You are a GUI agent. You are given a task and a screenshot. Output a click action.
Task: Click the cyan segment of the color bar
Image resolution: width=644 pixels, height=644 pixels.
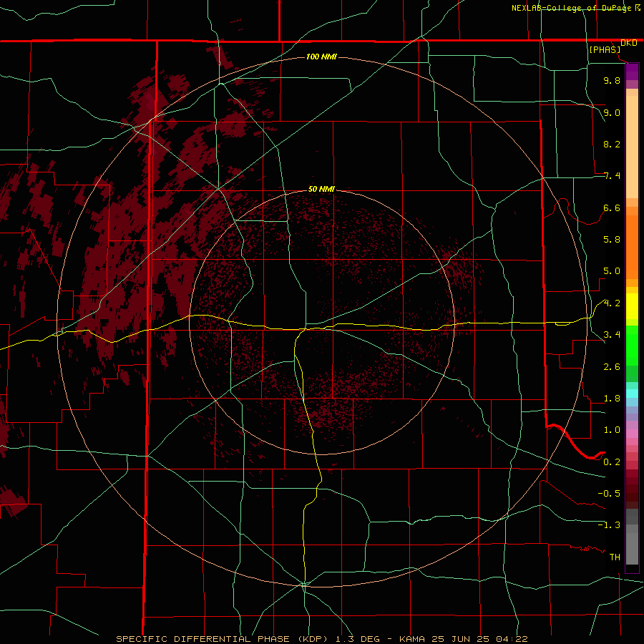point(632,394)
